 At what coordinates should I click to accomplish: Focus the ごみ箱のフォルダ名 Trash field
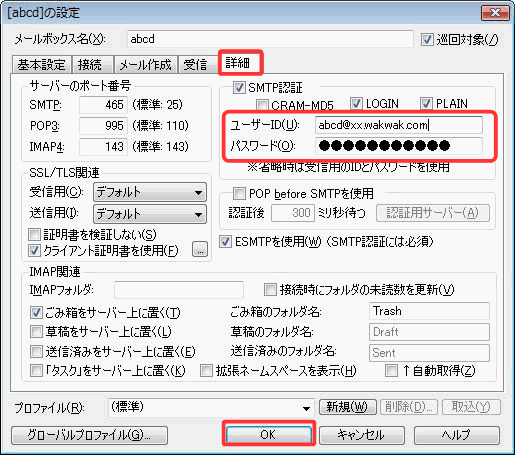coord(429,311)
